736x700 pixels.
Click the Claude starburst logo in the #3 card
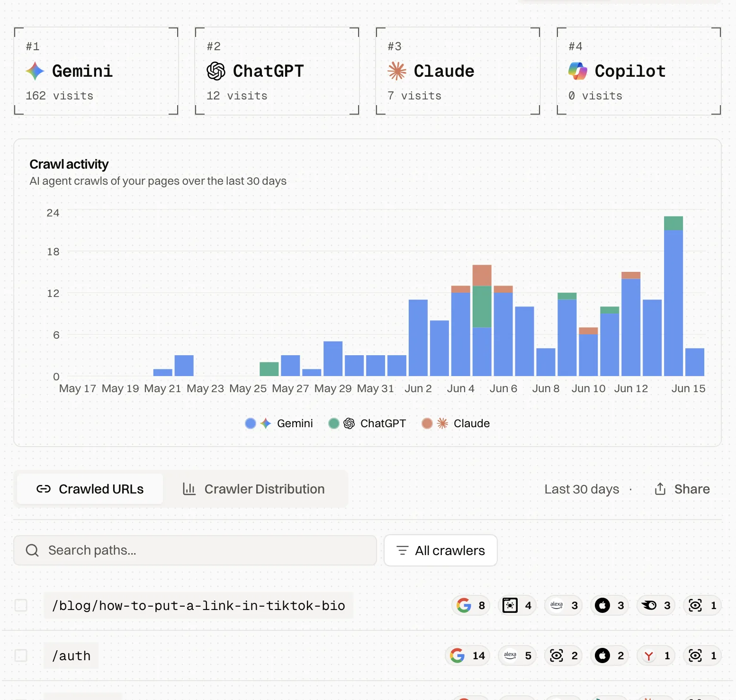[x=397, y=71]
